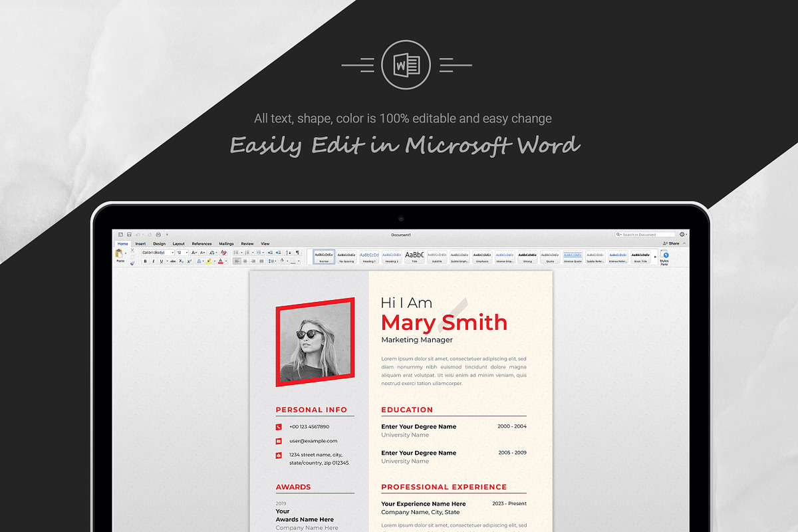
Task: Decrease font size with smaller A icon
Action: tap(203, 253)
